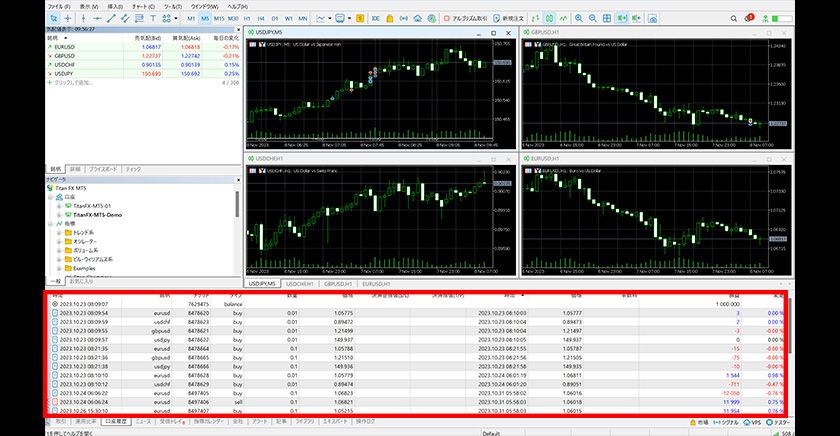Select the crosshair tool
Viewport: 840px width, 436px height.
68,18
